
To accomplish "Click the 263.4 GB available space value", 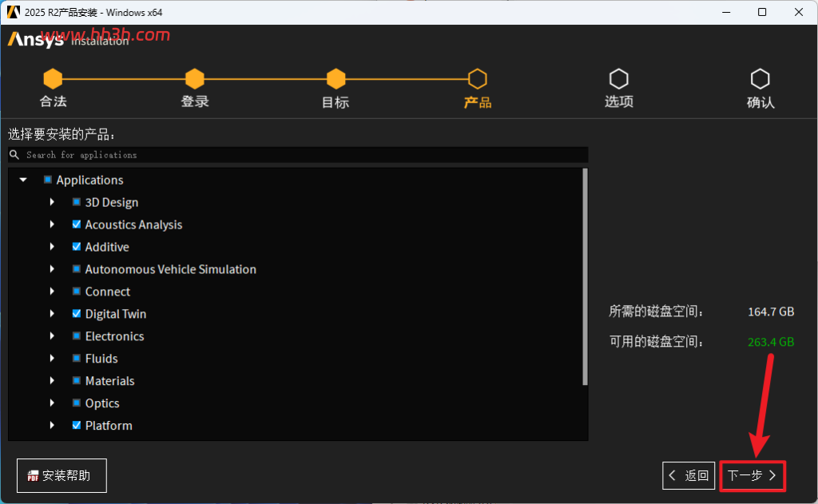I will 771,343.
